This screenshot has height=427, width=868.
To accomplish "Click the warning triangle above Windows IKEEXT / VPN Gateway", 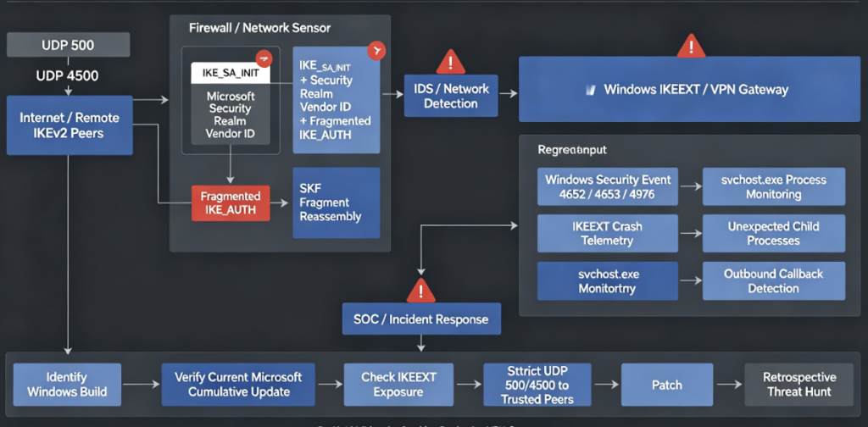I will point(691,46).
